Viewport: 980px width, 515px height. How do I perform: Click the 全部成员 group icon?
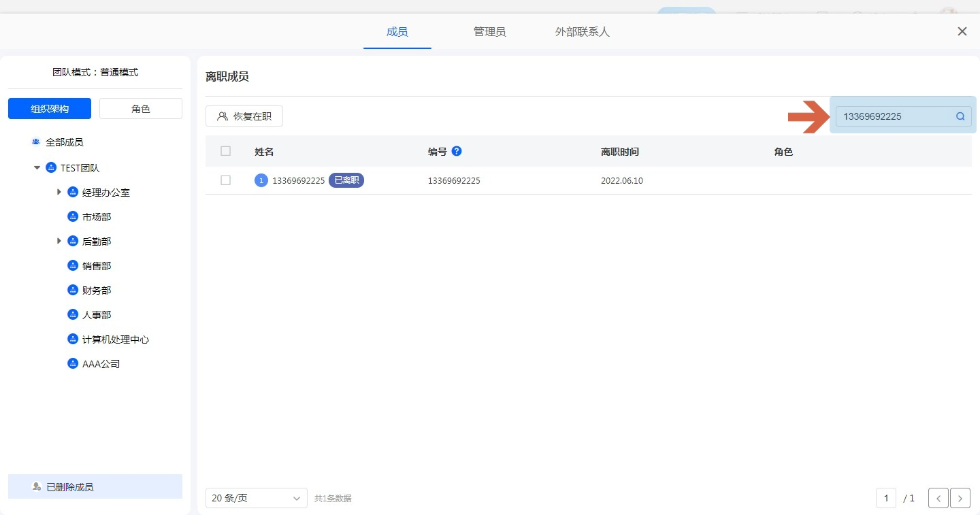tap(36, 142)
